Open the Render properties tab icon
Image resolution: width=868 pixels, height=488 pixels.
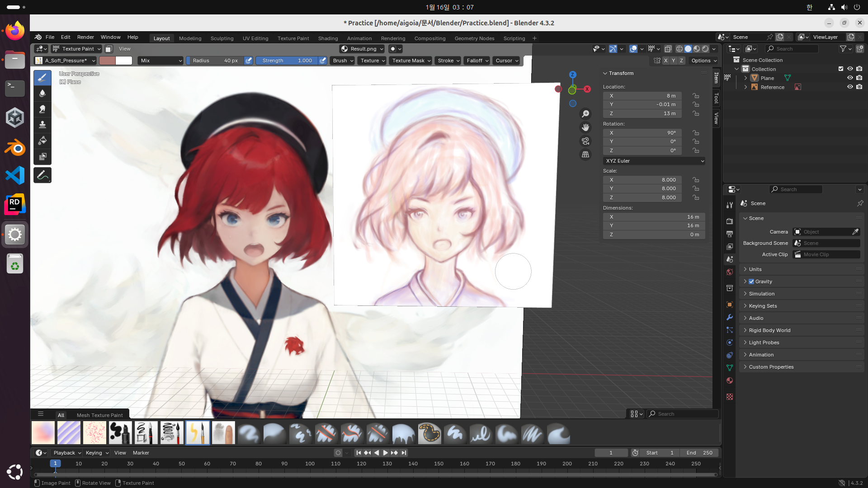pyautogui.click(x=729, y=221)
